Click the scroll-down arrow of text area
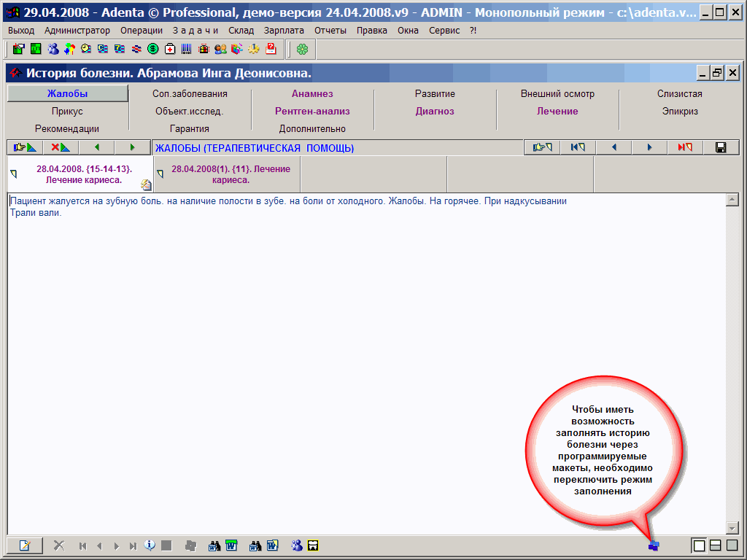The width and height of the screenshot is (747, 560). click(732, 528)
